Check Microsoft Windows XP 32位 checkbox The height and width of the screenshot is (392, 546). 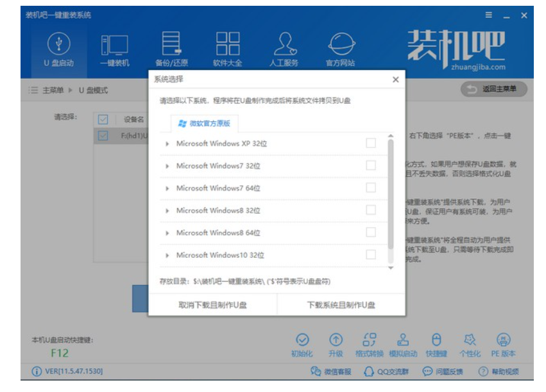[x=371, y=143]
